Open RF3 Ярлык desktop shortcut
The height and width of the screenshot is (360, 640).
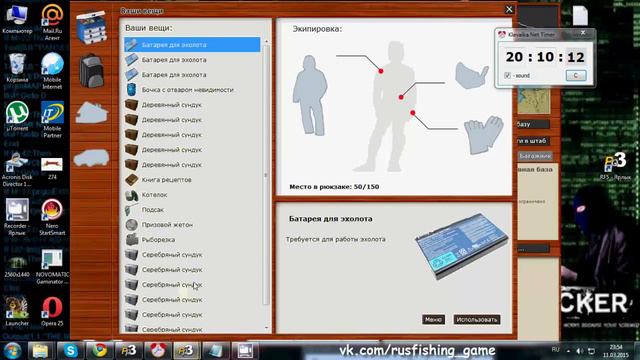615,167
